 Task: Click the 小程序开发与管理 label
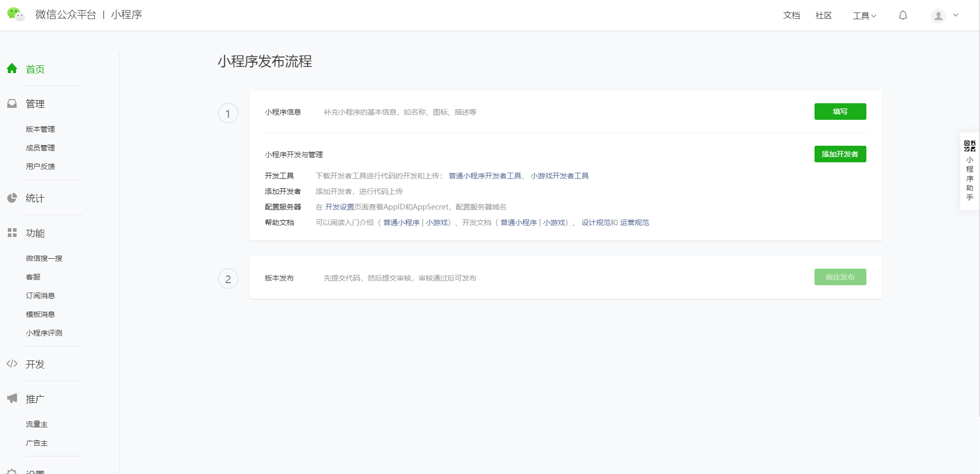294,155
